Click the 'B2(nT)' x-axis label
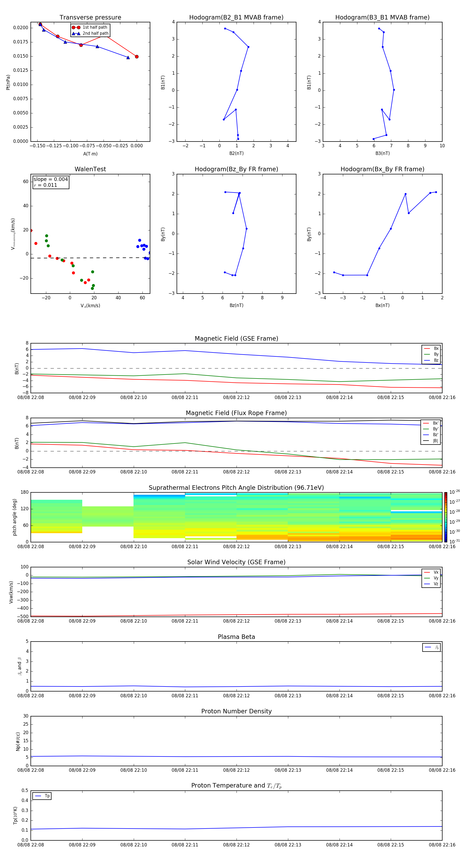The height and width of the screenshot is (868, 473). click(x=236, y=153)
